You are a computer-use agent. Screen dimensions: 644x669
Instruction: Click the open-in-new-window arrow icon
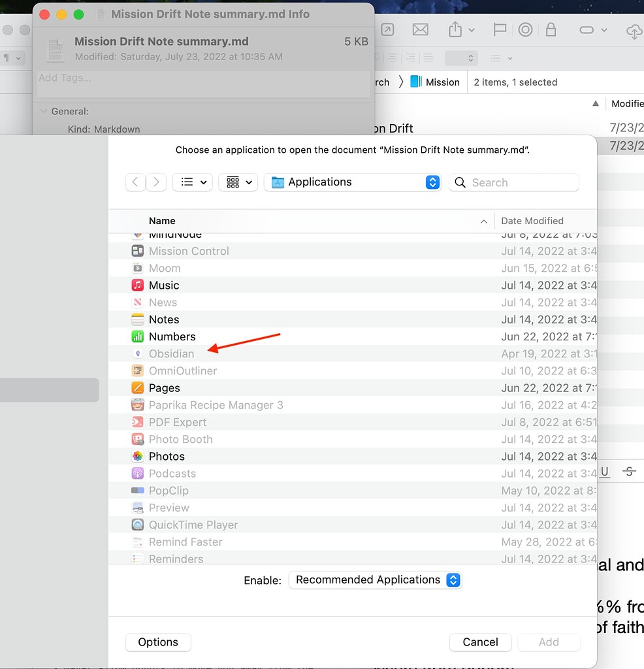point(387,29)
